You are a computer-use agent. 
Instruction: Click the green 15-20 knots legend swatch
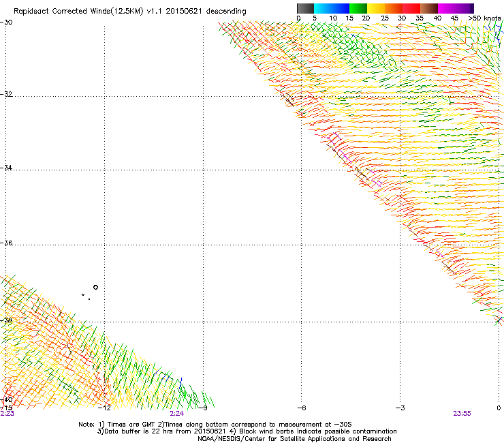(x=358, y=8)
